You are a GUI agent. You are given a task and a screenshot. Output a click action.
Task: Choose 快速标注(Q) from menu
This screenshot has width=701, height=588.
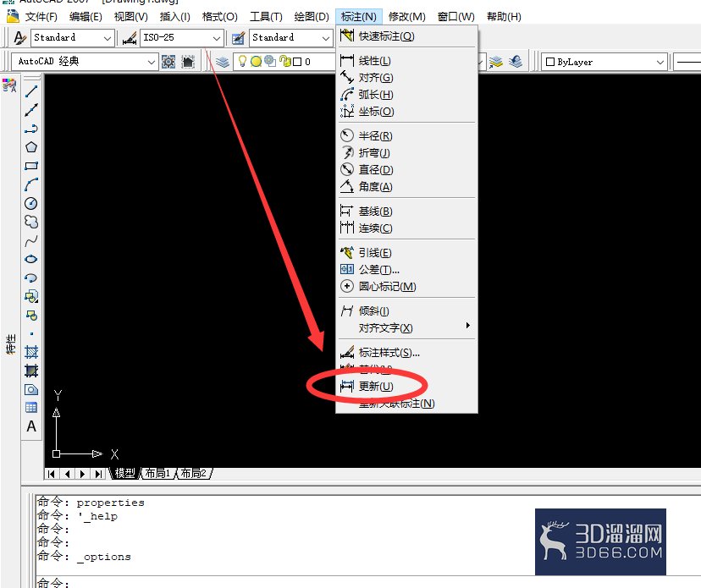407,36
